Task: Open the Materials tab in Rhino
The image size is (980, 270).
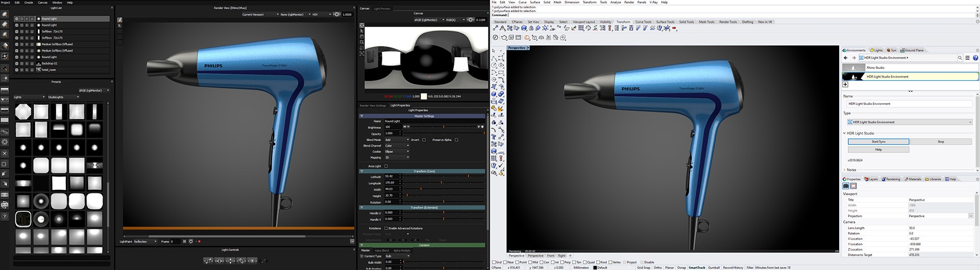Action: pos(913,179)
